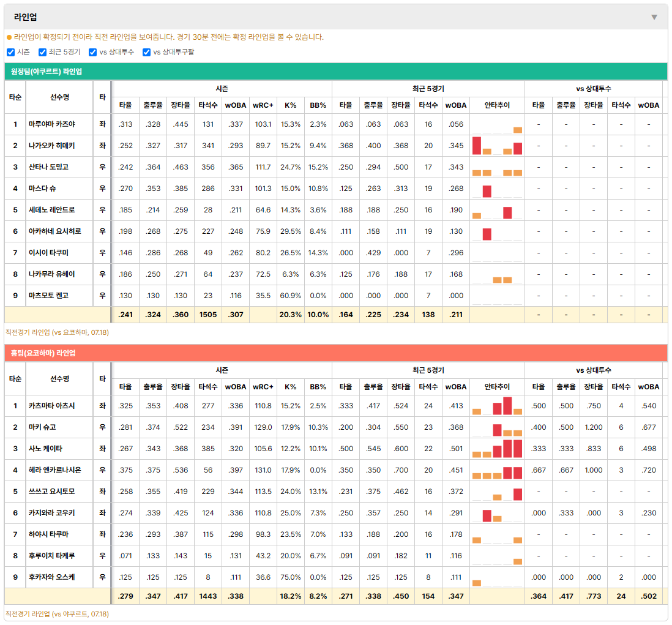
Task: Click 사노 케이타's hit trend bar chart
Action: (497, 449)
